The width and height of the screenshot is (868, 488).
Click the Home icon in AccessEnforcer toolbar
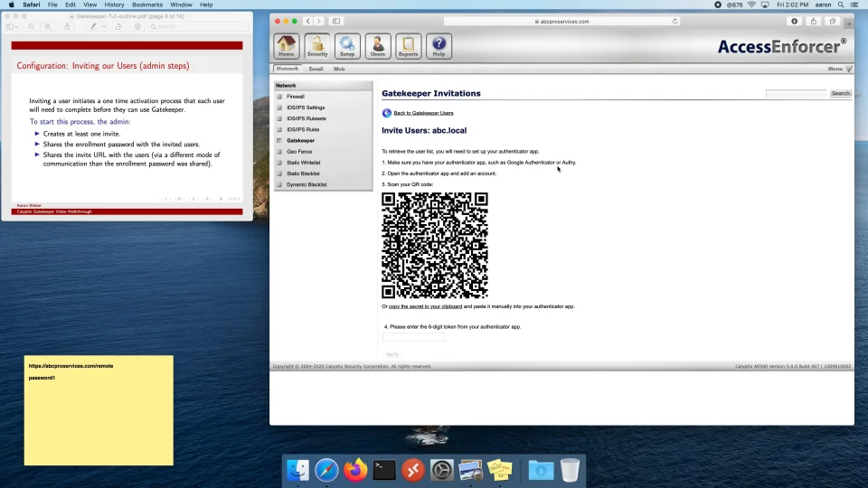click(287, 45)
